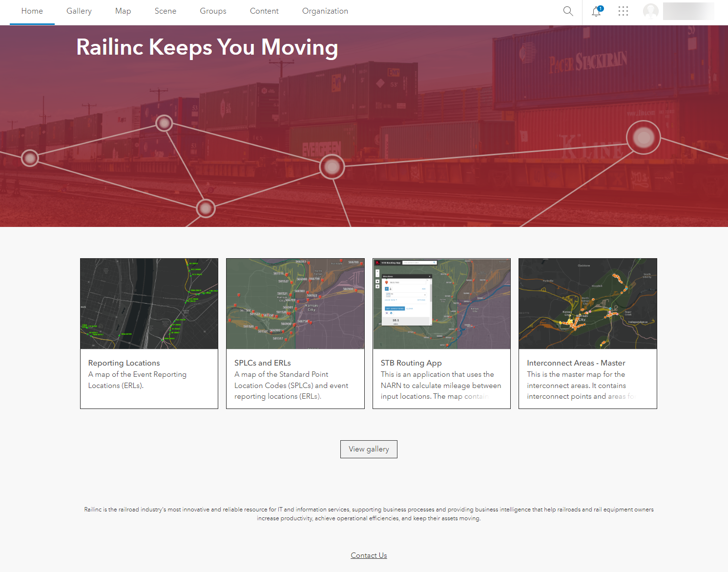Screen dimensions: 728x572
Task: Open the Scene tab
Action: tap(166, 11)
